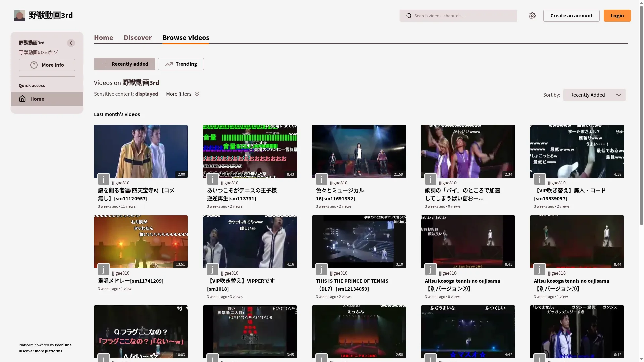Screen dimensions: 644x362
Task: Click the 野獣動画3rd header site title
Action: point(51,15)
